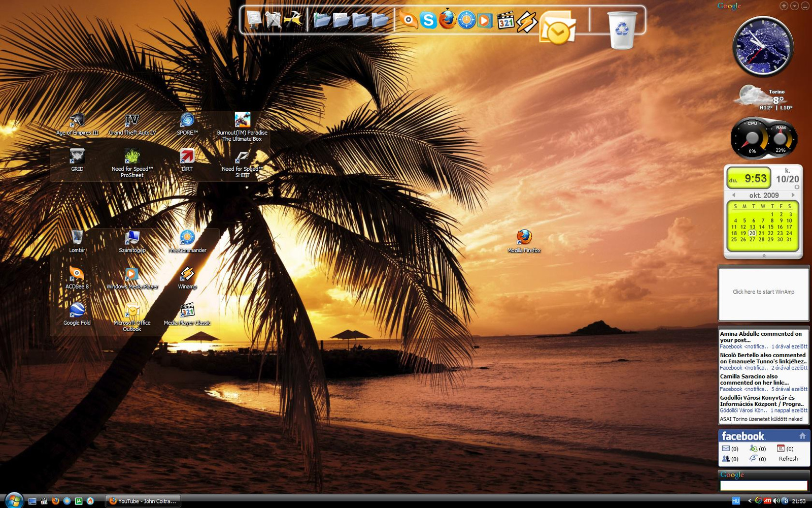Open Need for Speed ProStreet shortcut
812x508 pixels.
132,164
